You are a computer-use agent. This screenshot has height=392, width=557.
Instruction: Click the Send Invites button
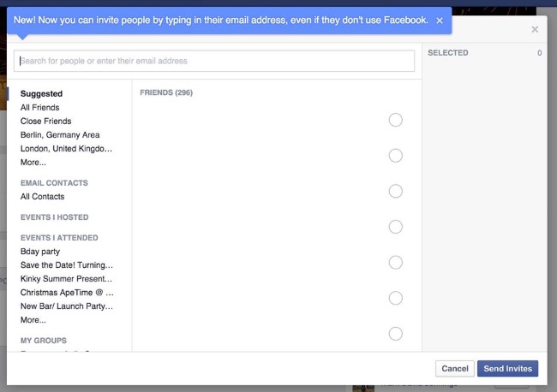507,369
